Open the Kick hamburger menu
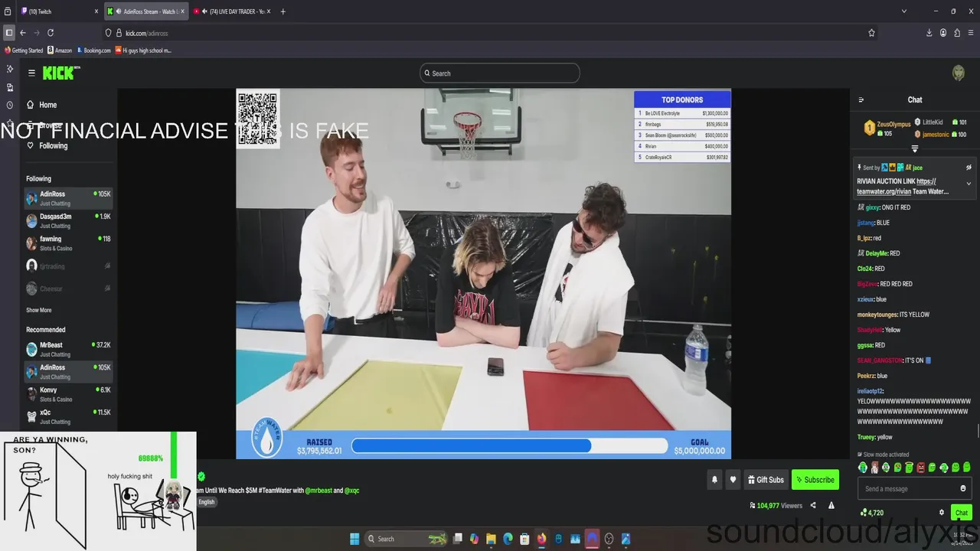Screen dimensions: 980x551 coord(31,73)
